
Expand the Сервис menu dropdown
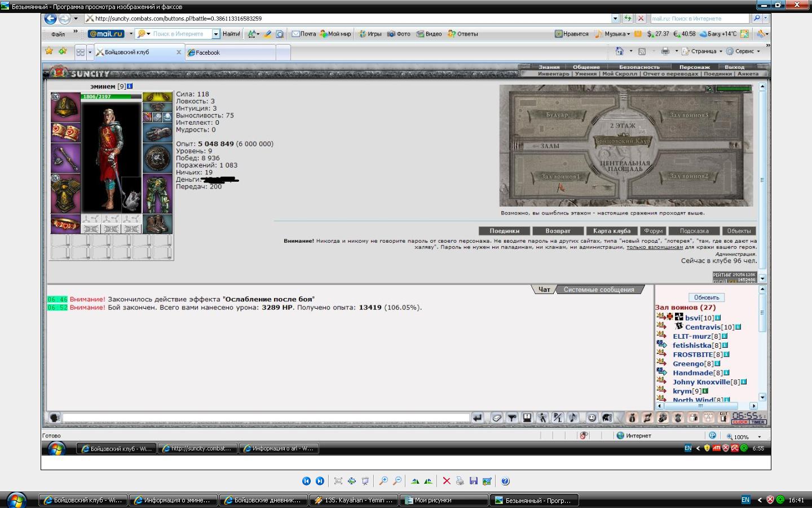pyautogui.click(x=758, y=51)
